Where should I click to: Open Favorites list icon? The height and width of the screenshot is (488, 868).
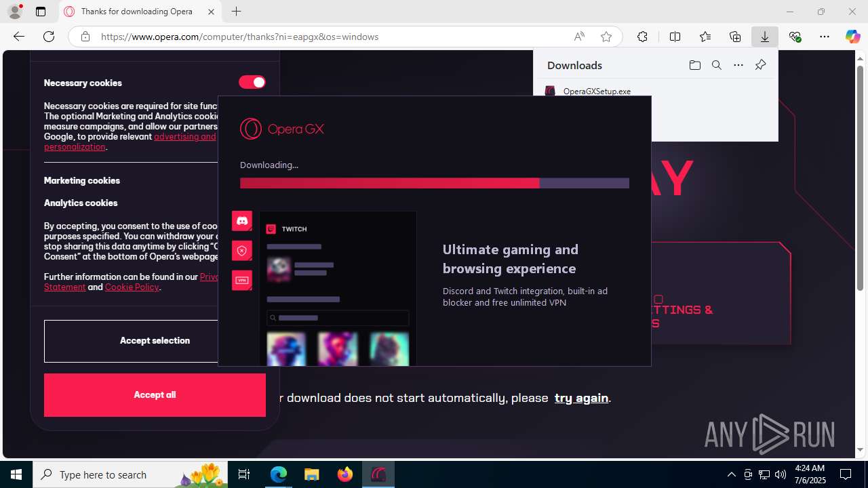tap(705, 37)
